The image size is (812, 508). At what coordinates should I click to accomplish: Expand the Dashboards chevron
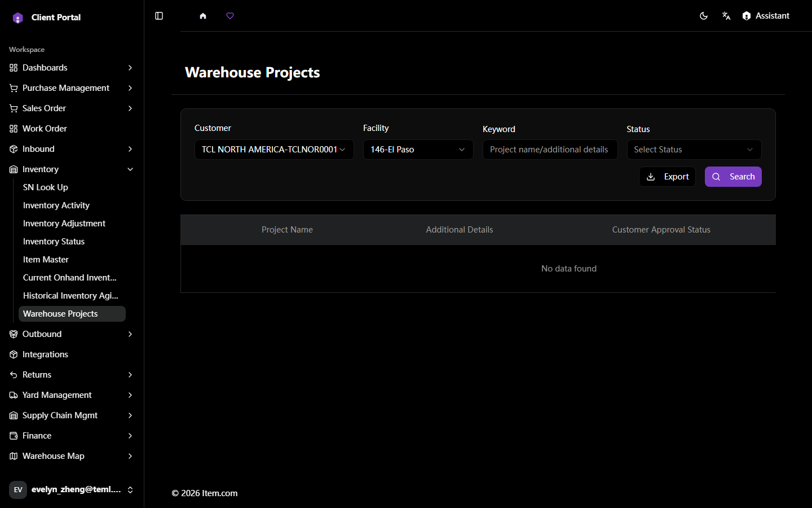(x=130, y=68)
